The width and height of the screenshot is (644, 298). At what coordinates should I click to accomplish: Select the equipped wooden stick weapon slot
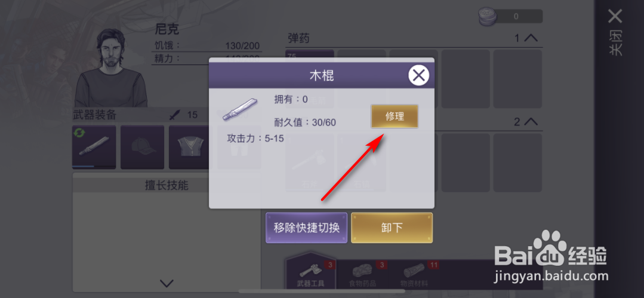point(94,147)
